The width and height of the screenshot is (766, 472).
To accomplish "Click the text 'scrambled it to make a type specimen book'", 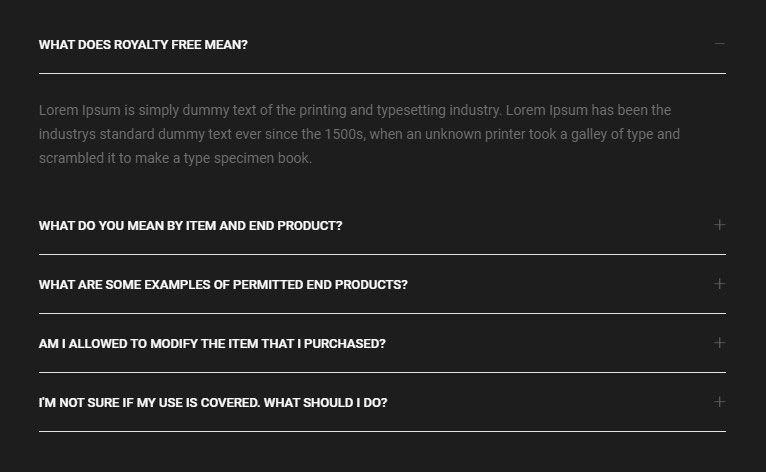I will pyautogui.click(x=175, y=158).
